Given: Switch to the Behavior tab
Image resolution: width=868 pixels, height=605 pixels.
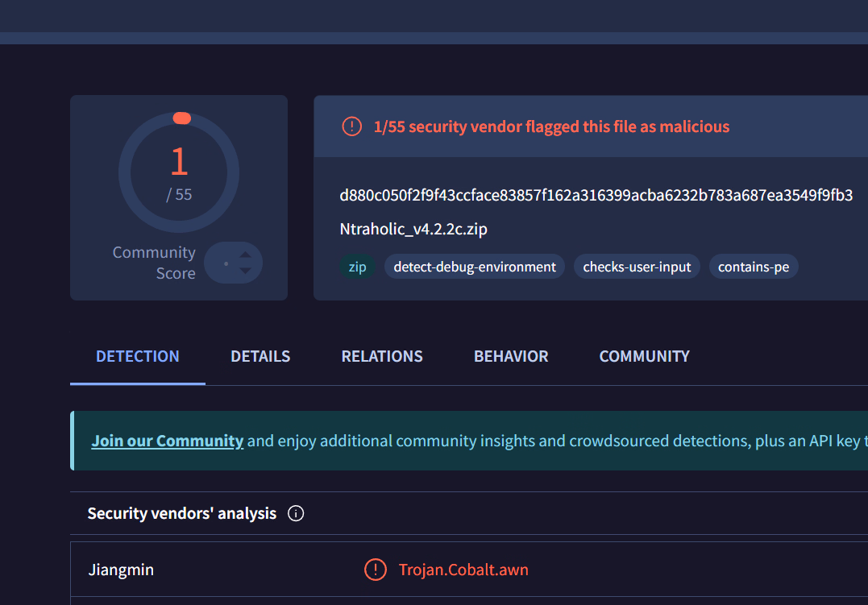Looking at the screenshot, I should 511,356.
